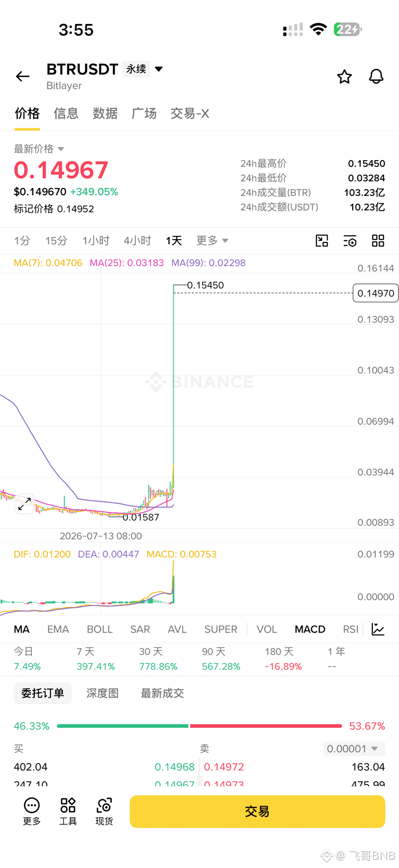Screen dimensions: 399x868
Task: Open the four-square grid view icon
Action: [378, 241]
